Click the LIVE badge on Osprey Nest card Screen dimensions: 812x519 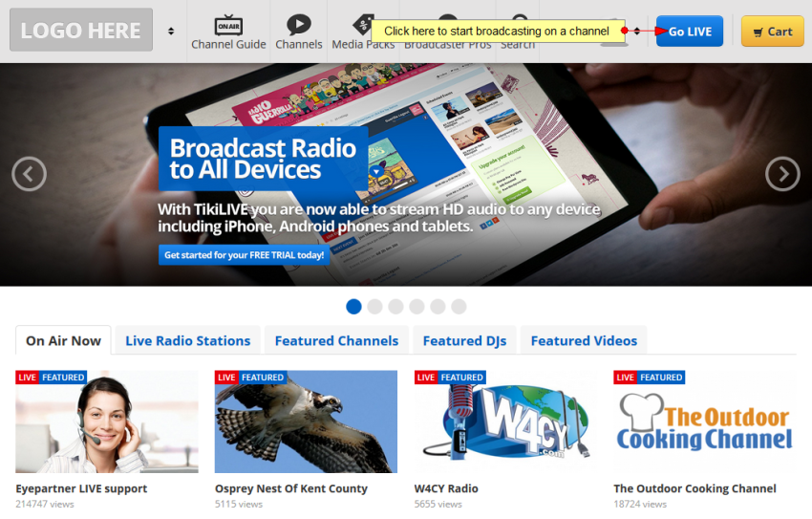226,378
